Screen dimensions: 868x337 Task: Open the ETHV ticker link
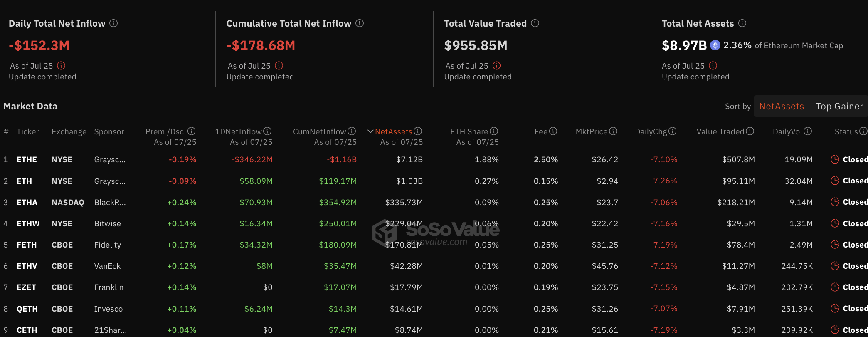(x=27, y=266)
